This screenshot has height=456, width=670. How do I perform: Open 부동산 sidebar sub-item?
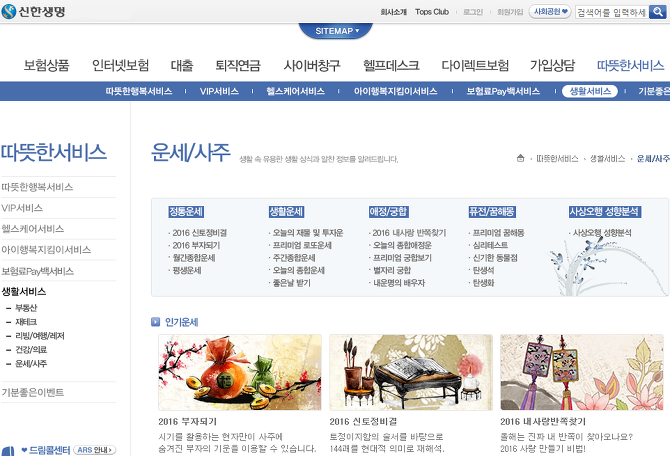(26, 308)
